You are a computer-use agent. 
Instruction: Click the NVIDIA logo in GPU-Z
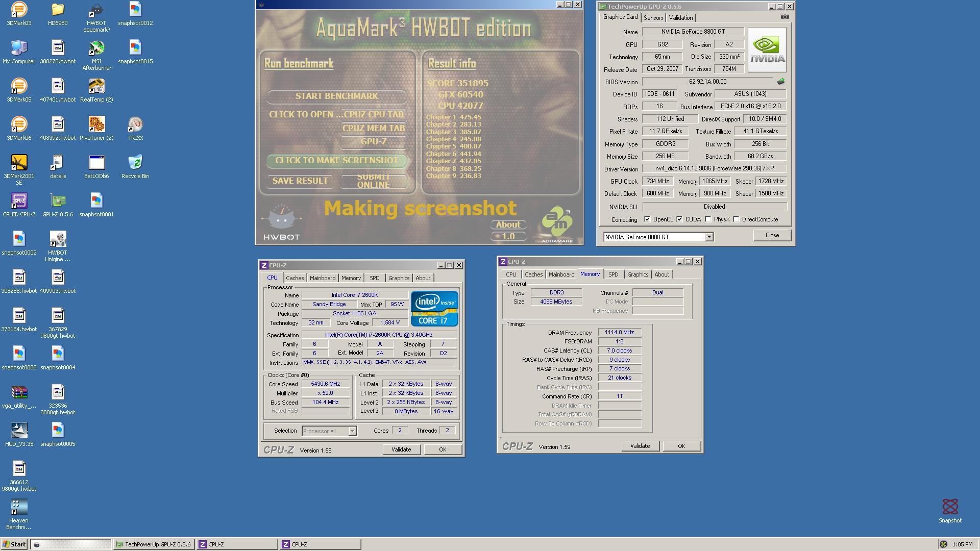[767, 49]
